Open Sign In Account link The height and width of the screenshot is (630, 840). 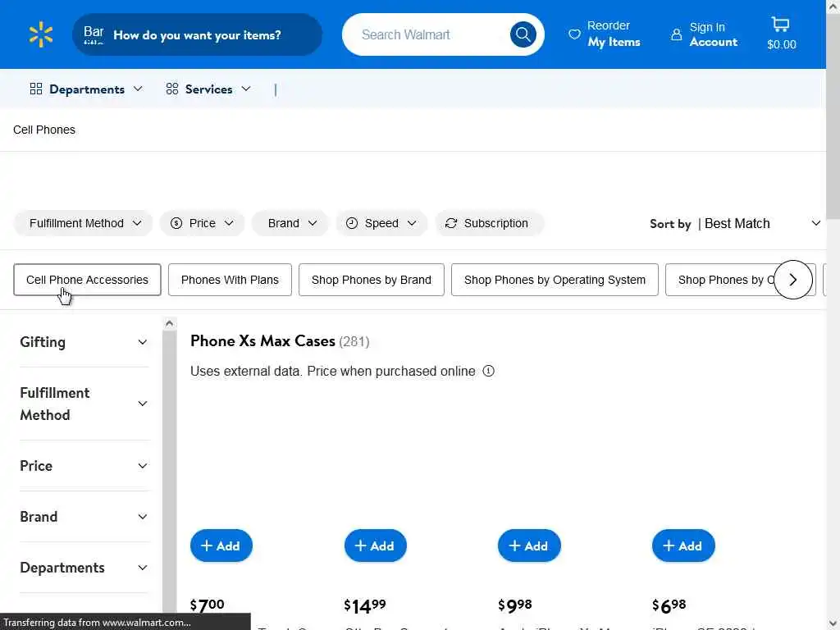(705, 34)
